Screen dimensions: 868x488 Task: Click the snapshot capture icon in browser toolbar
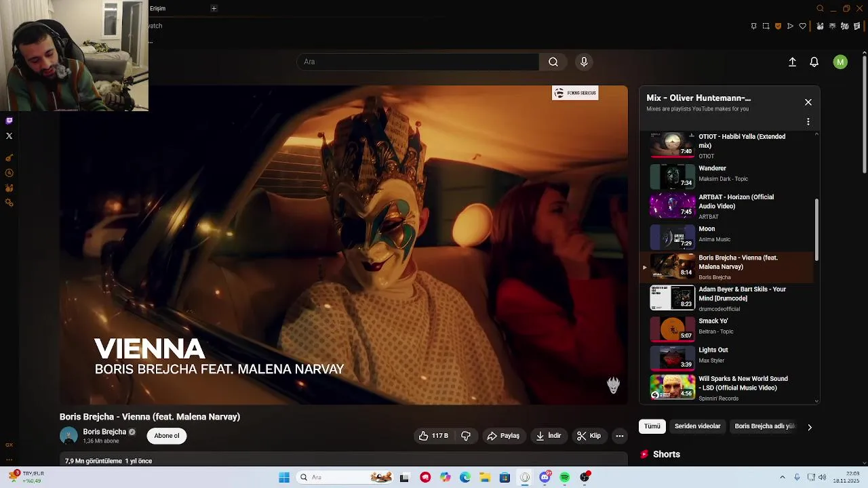click(766, 26)
